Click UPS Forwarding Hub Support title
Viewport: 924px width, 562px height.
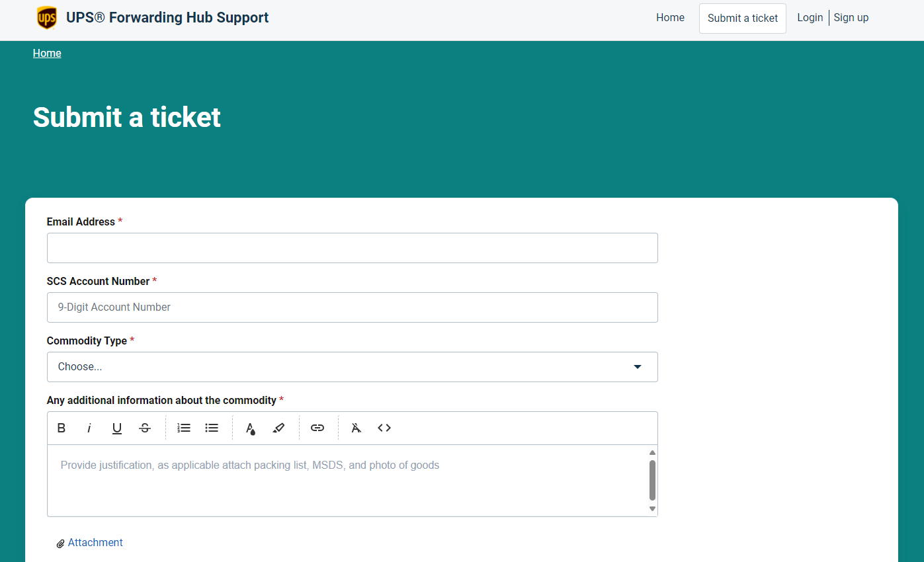coord(167,18)
